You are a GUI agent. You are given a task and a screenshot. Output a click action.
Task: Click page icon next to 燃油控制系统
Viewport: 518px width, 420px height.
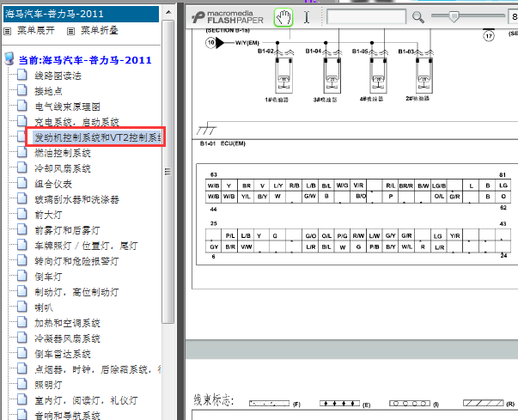click(22, 152)
